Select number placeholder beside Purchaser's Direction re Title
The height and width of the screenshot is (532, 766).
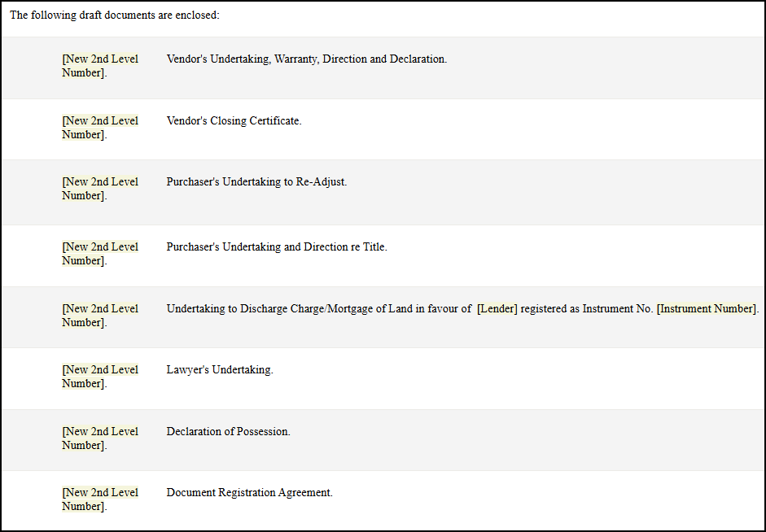(100, 254)
